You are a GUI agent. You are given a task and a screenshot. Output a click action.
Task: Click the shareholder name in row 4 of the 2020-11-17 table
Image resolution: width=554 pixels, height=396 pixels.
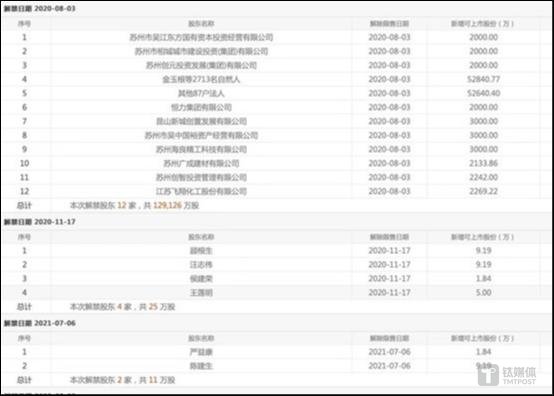pyautogui.click(x=201, y=293)
